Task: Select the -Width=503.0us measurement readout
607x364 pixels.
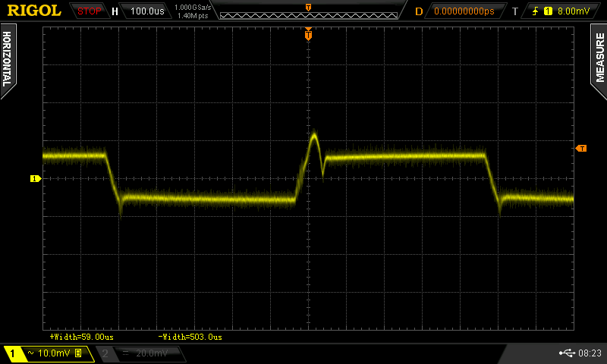Action: tap(190, 336)
